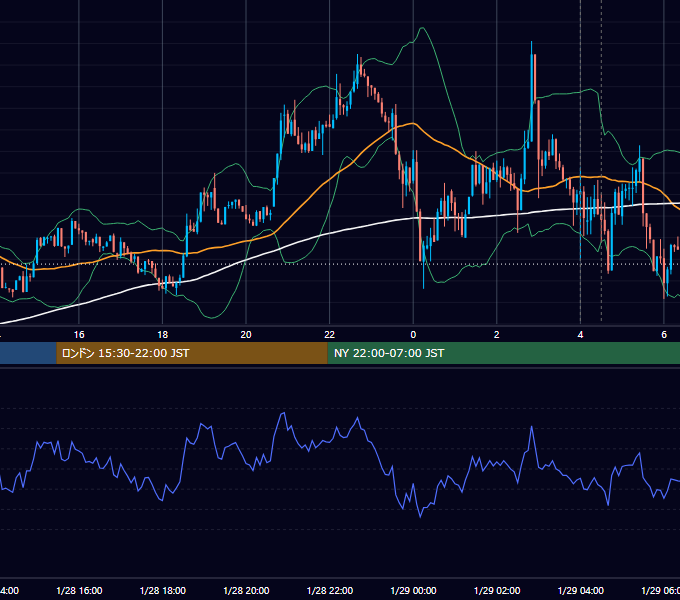Click the 6 hour label on price chart axis
This screenshot has width=680, height=600.
(664, 335)
